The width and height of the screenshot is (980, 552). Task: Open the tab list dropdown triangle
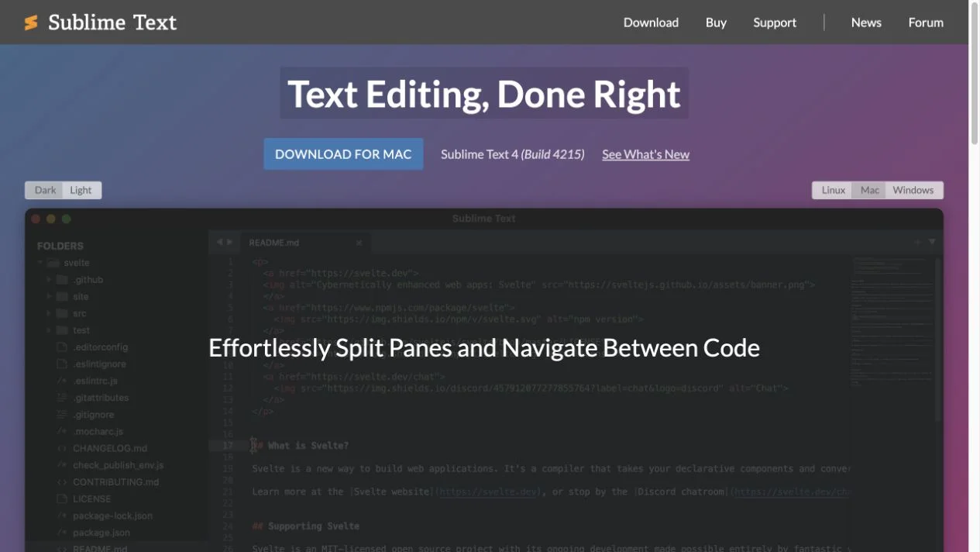pyautogui.click(x=932, y=242)
